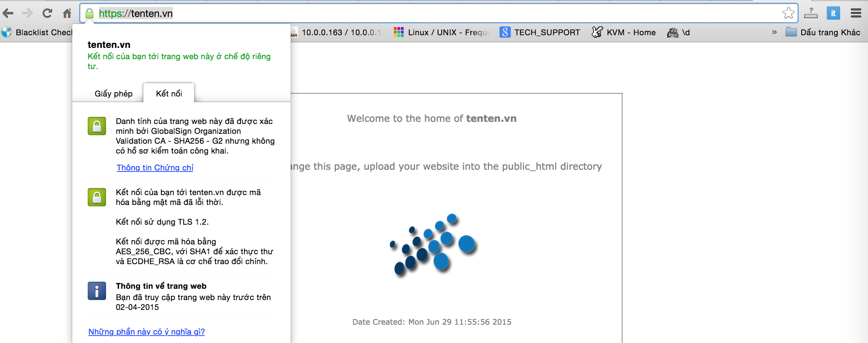Reload the page with the refresh icon

[47, 13]
